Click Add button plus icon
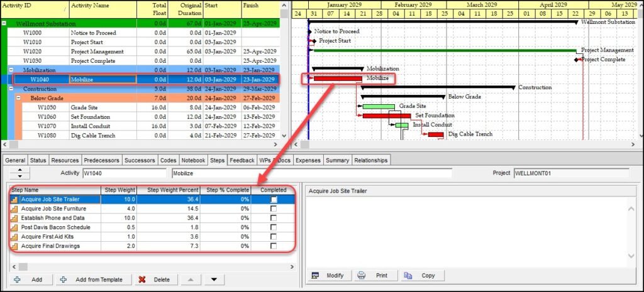The image size is (644, 292). pos(17,279)
